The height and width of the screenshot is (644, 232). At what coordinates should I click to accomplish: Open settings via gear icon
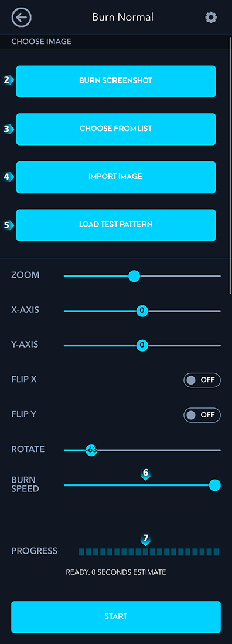(211, 17)
